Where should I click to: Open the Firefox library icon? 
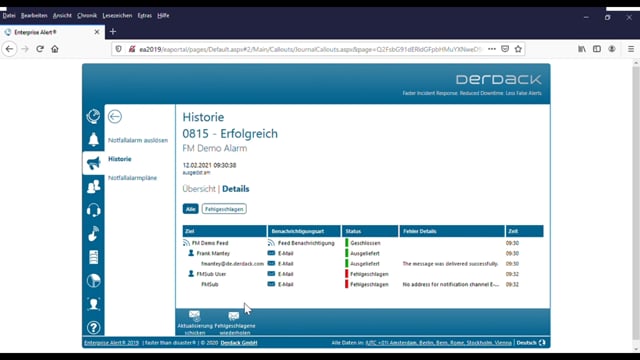[x=582, y=49]
